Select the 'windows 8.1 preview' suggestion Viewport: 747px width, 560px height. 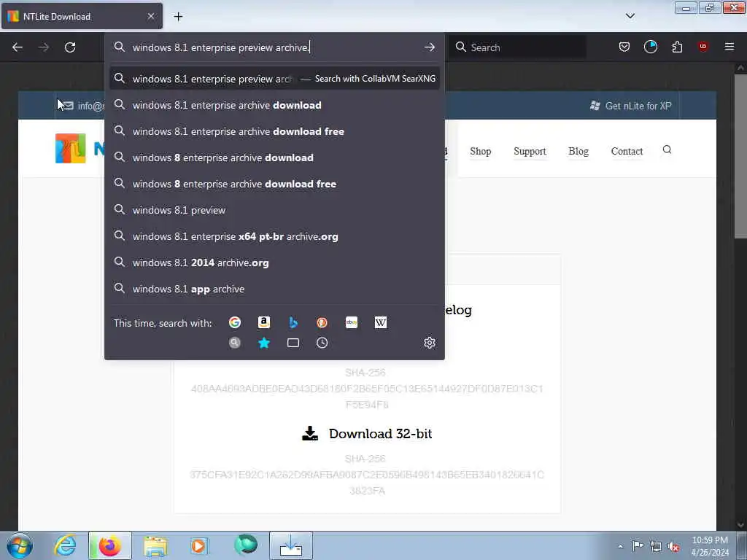pyautogui.click(x=275, y=210)
